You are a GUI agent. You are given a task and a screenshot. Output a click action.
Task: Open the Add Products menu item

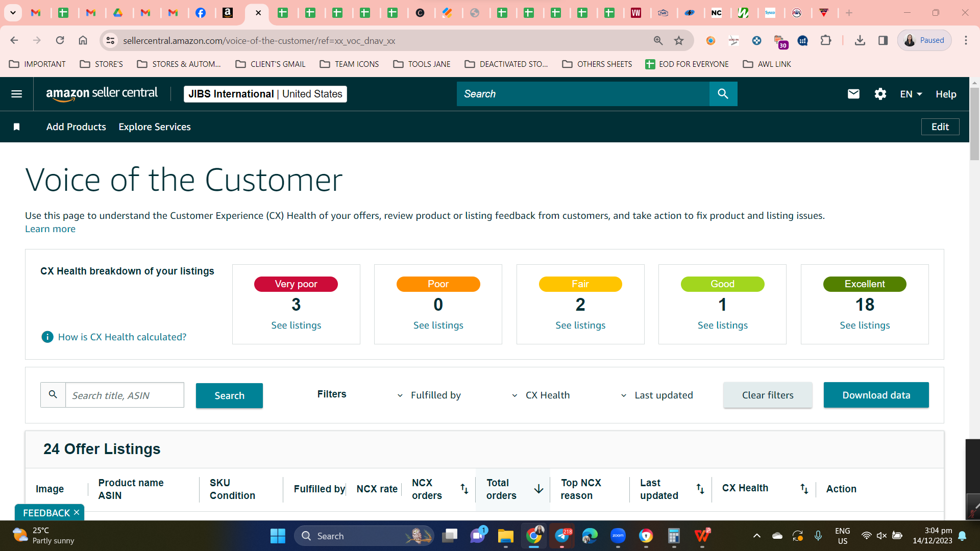[76, 127]
